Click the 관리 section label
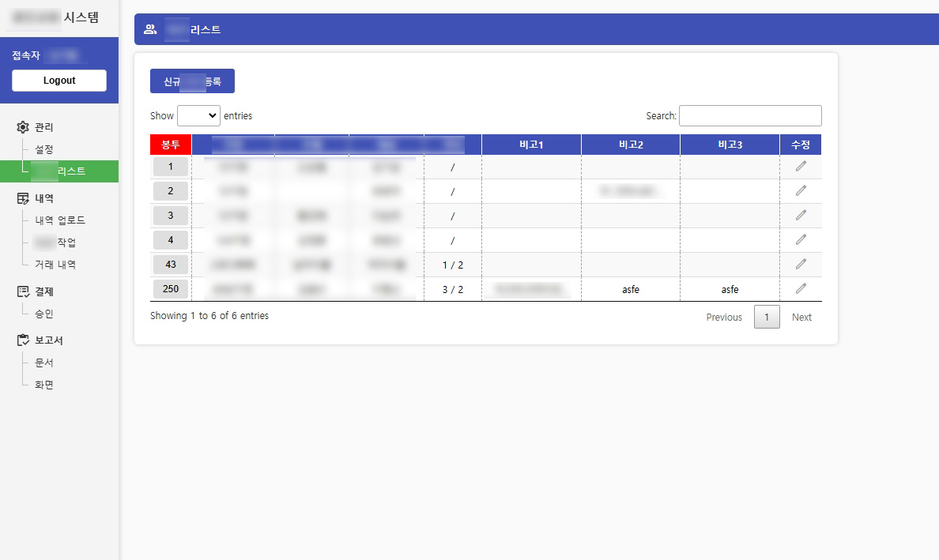The height and width of the screenshot is (560, 939). [43, 127]
